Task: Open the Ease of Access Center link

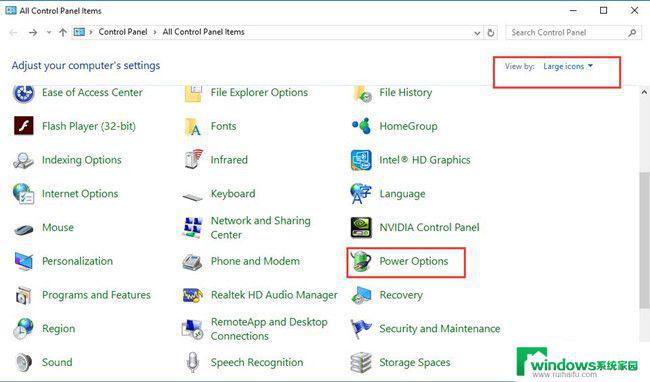Action: (x=92, y=92)
